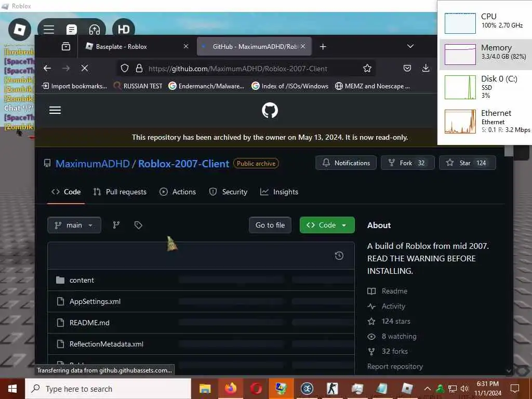The height and width of the screenshot is (399, 532).
Task: Expand the green Code dropdown button
Action: [327, 225]
